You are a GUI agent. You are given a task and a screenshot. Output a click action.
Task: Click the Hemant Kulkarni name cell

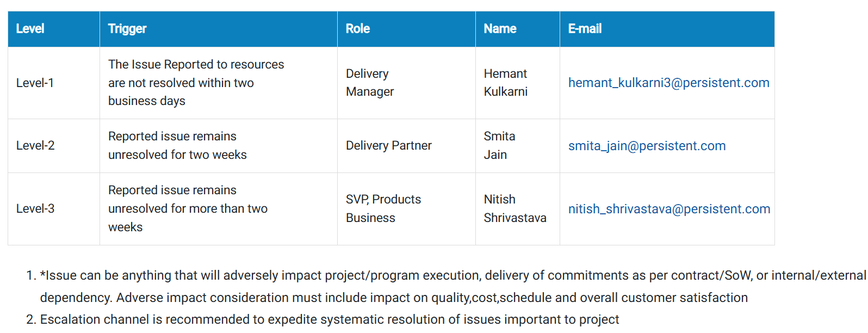point(518,83)
